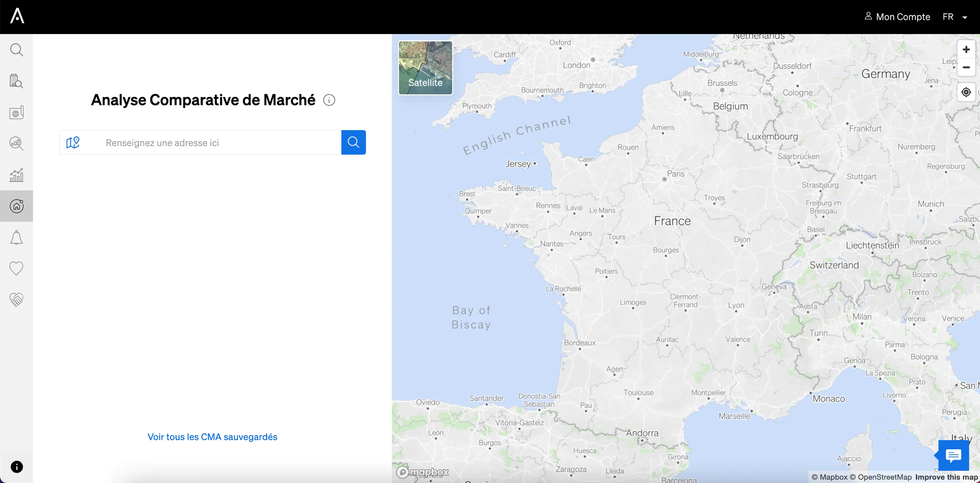Image resolution: width=980 pixels, height=483 pixels.
Task: Open the blue chat widget
Action: coord(953,455)
